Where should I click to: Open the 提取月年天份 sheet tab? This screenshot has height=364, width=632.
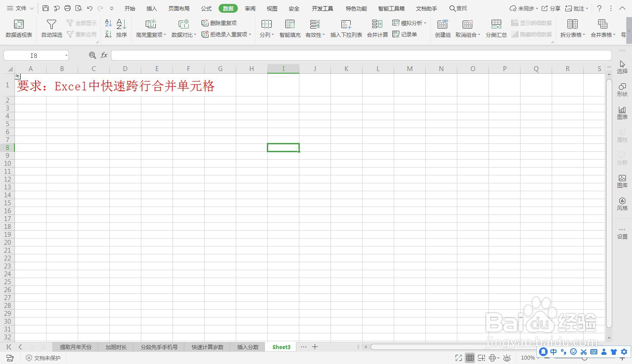coord(76,347)
